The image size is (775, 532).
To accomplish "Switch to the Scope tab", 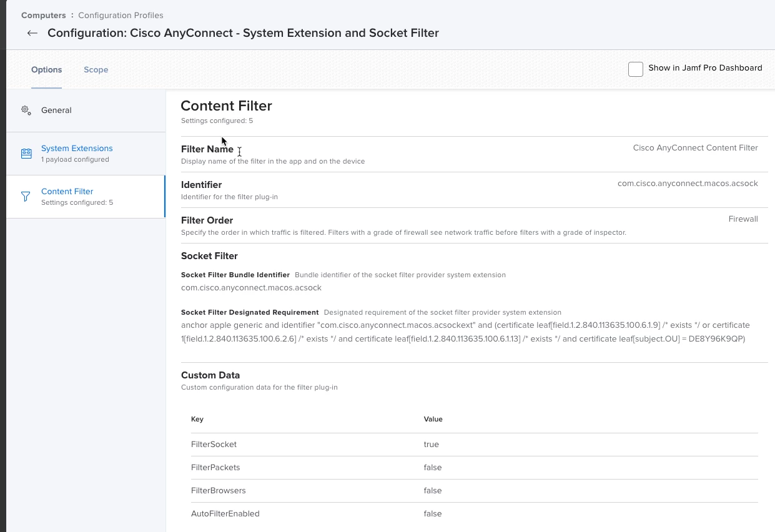I will pyautogui.click(x=96, y=70).
